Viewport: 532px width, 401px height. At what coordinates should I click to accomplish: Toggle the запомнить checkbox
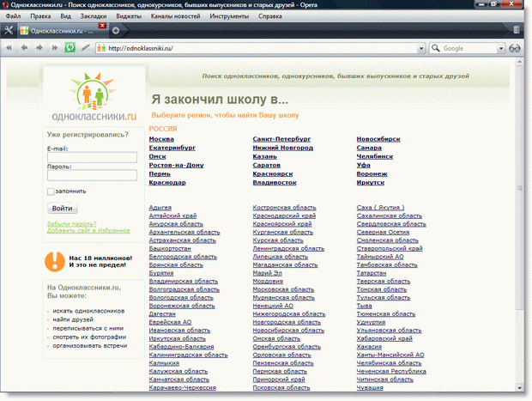click(51, 191)
